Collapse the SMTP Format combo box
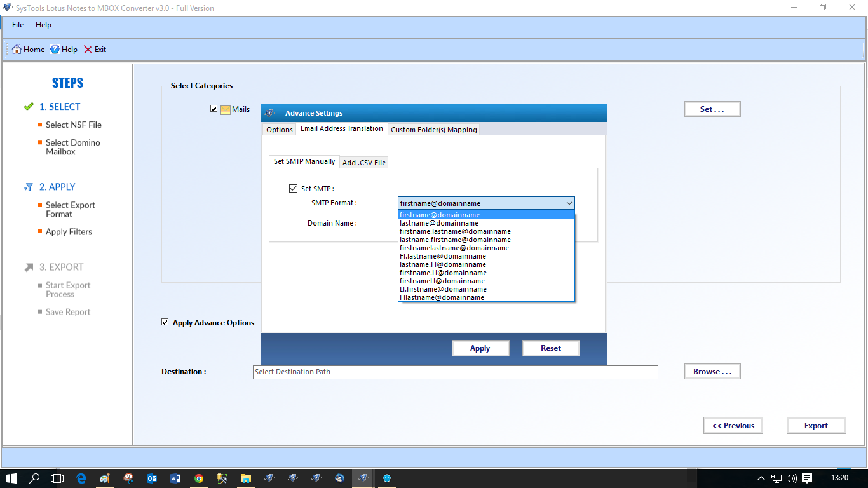 click(x=569, y=203)
